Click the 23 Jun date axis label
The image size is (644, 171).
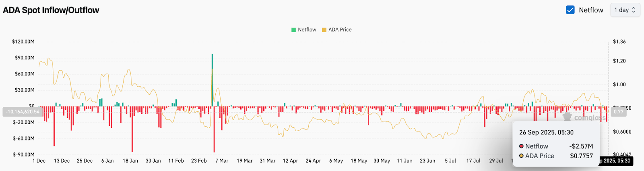427,161
